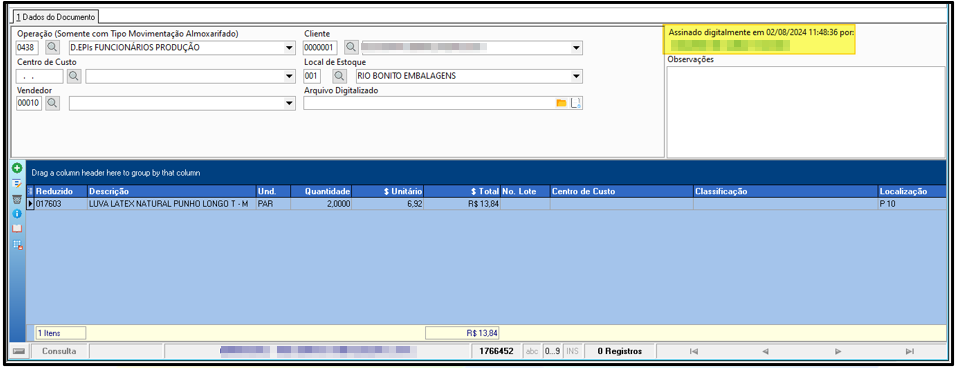The width and height of the screenshot is (955, 368).
Task: Open the Operação dropdown
Action: click(289, 48)
